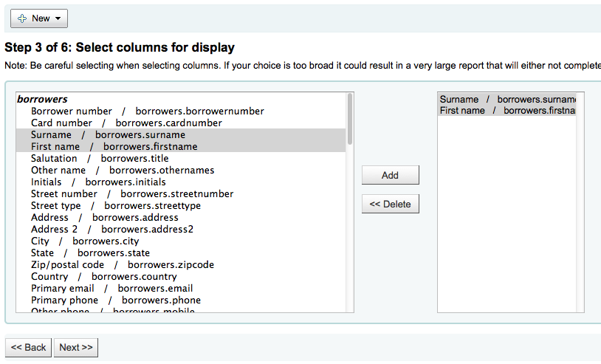The image size is (601, 364).
Task: Click the << Delete button
Action: 390,204
